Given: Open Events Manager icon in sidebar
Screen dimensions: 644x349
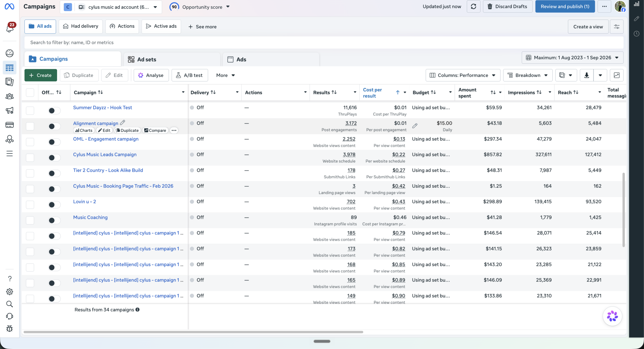Looking at the screenshot, I should pos(10,139).
